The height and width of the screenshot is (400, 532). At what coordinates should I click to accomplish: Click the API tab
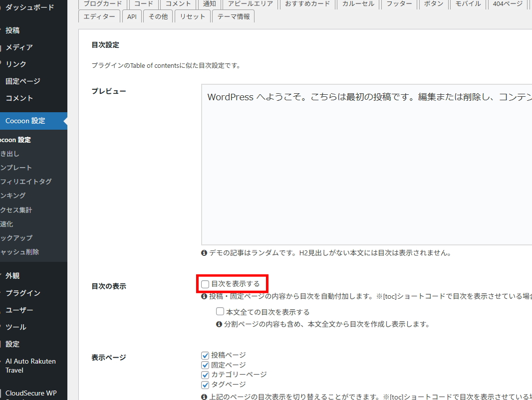pyautogui.click(x=132, y=16)
